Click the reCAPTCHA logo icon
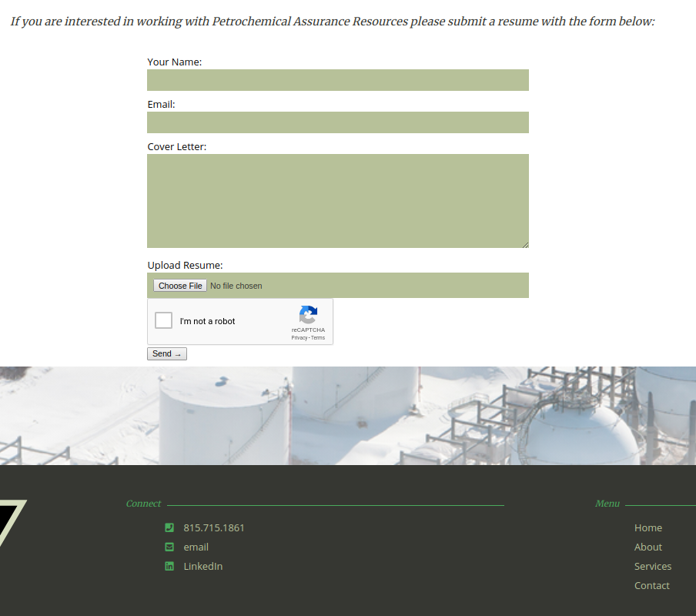 308,315
